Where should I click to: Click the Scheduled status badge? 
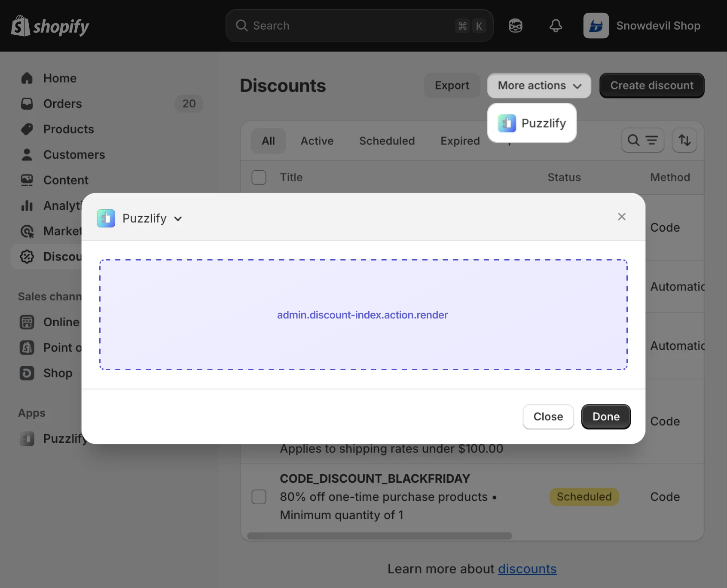click(584, 497)
